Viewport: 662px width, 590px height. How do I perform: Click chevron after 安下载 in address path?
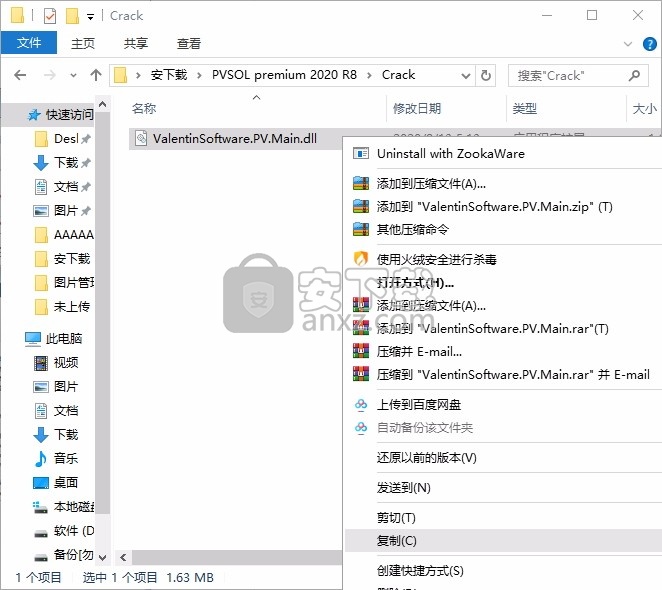[199, 76]
